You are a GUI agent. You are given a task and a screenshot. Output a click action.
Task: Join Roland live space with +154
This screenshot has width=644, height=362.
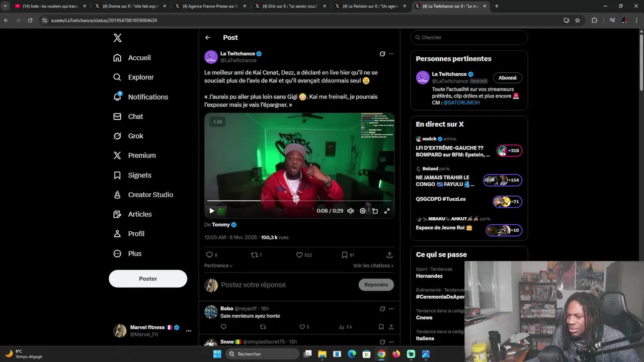[x=503, y=180]
